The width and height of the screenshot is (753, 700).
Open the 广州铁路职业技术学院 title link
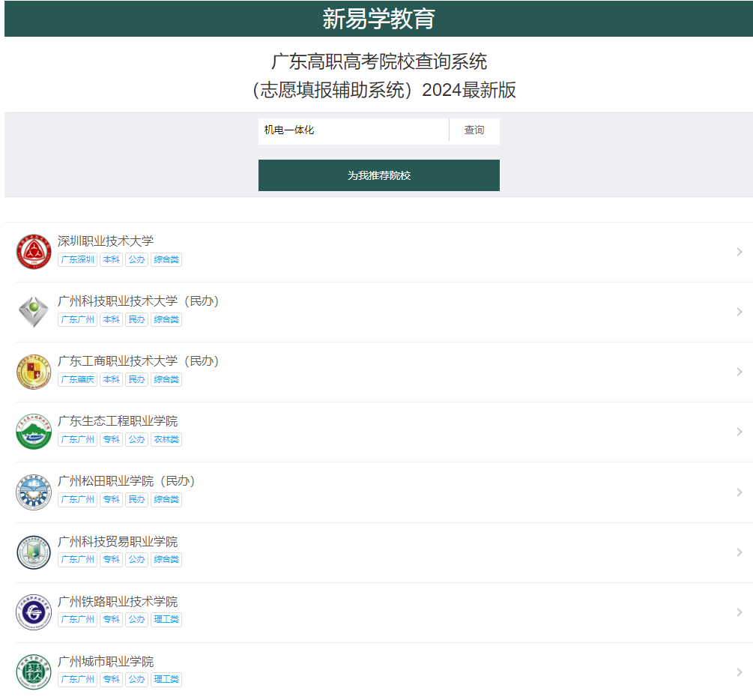click(x=118, y=602)
